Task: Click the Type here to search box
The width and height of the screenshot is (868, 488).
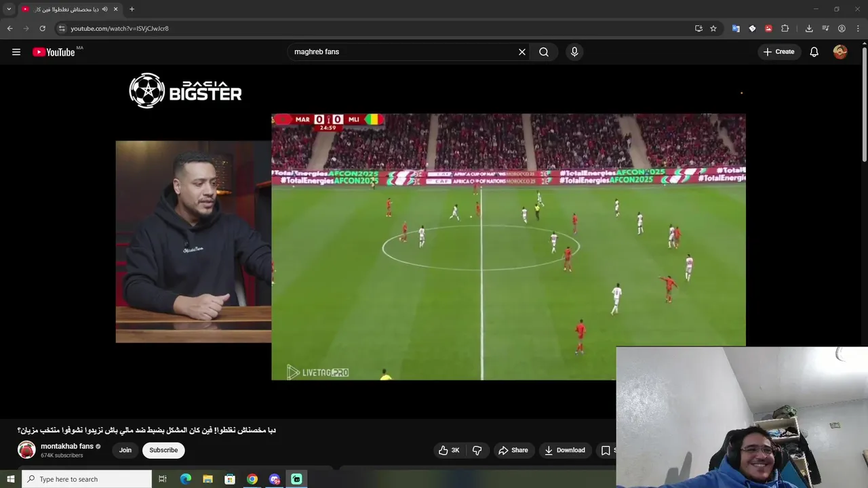Action: [87, 479]
